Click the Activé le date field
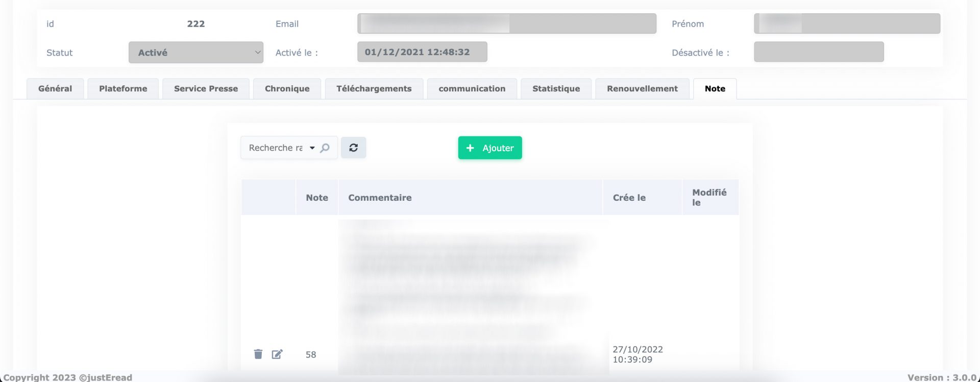Viewport: 980px width, 382px height. (x=422, y=52)
